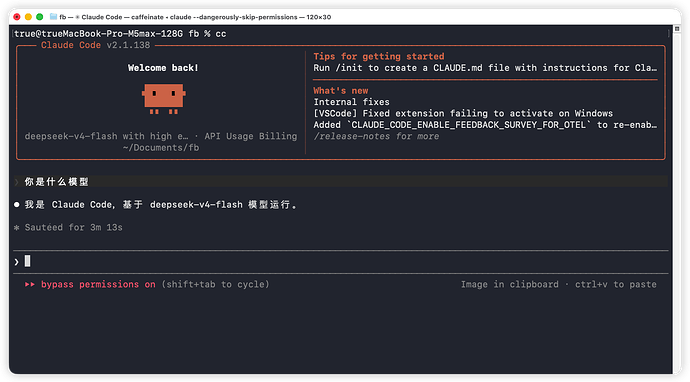The image size is (690, 382).
Task: Click the yellow minimize window button
Action: tap(28, 17)
